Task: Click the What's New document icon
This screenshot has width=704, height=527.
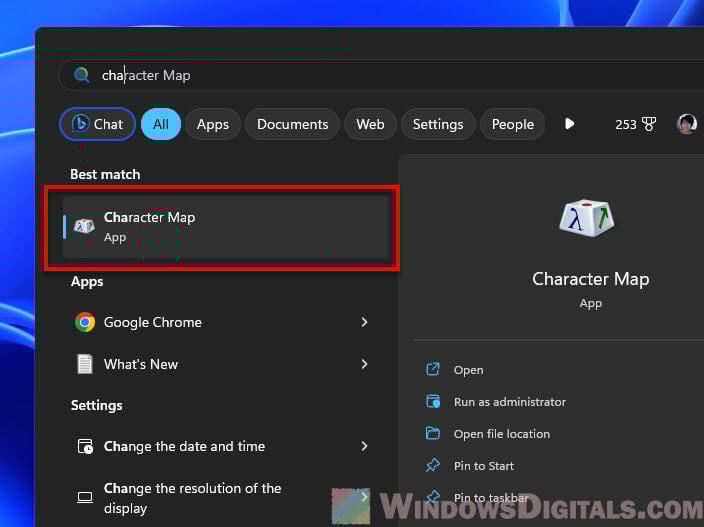Action: click(84, 364)
